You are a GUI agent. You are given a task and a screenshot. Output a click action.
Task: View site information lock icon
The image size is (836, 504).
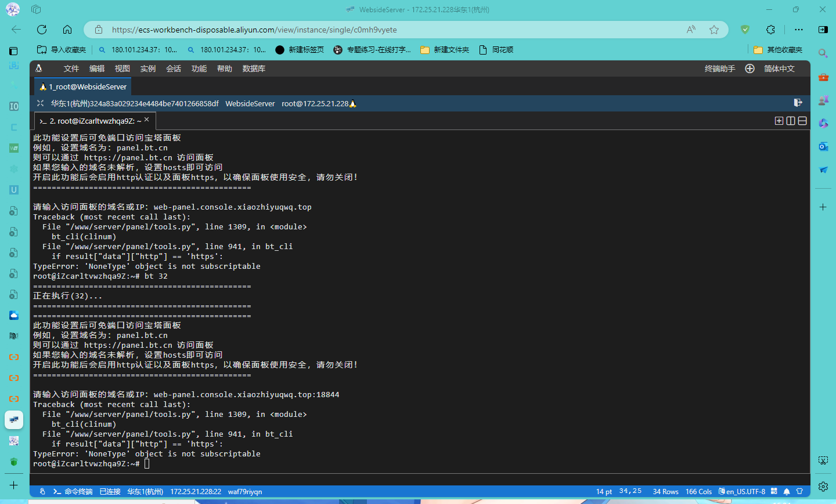[x=99, y=30]
